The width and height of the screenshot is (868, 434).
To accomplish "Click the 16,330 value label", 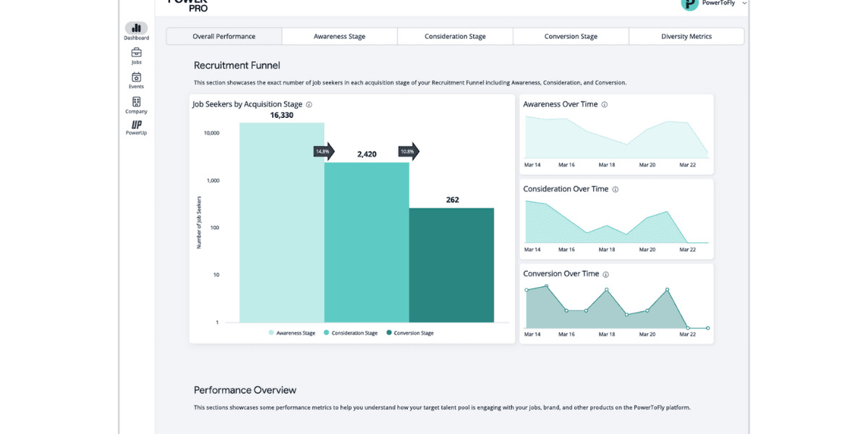I will [x=282, y=115].
